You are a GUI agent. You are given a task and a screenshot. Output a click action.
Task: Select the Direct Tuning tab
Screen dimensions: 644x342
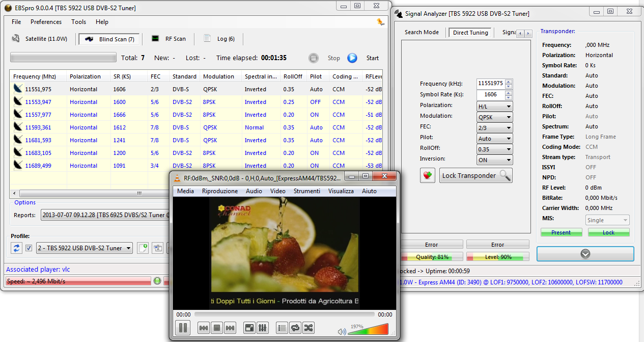[x=470, y=33]
